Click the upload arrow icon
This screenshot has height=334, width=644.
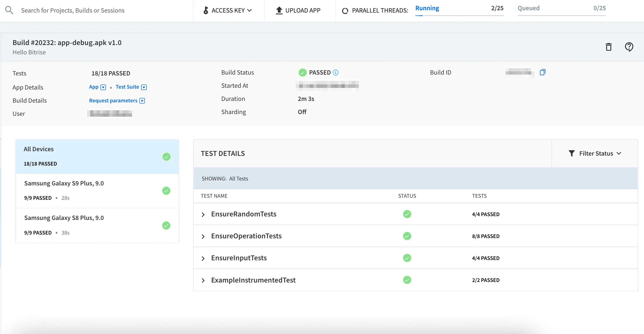pyautogui.click(x=279, y=10)
